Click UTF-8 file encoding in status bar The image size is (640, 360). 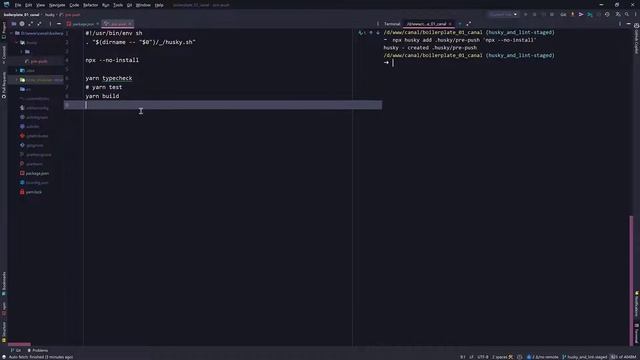click(x=483, y=357)
